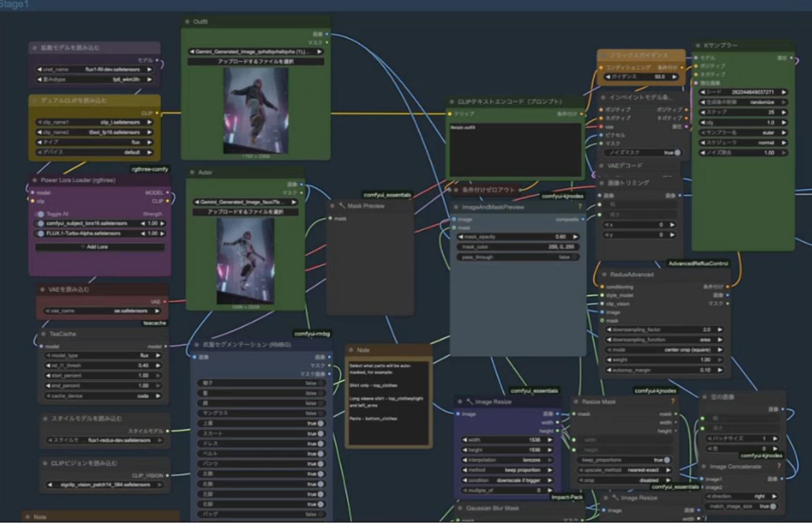Viewport: 812px width, 523px height.
Task: Click the Stage1 group title
Action: (14, 5)
